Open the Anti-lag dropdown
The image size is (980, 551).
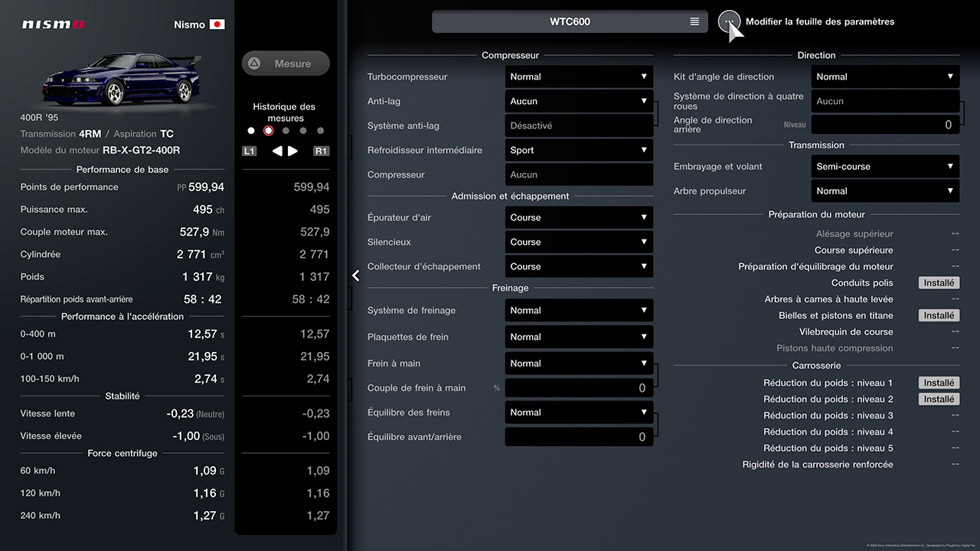(x=579, y=101)
